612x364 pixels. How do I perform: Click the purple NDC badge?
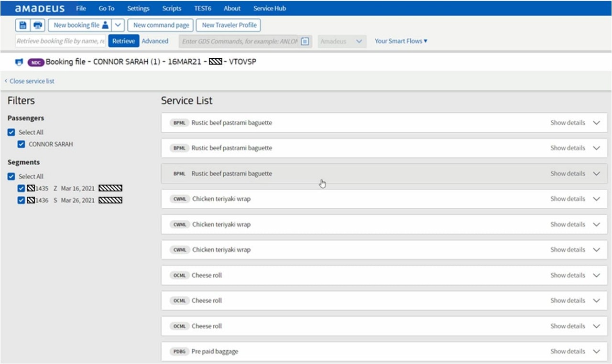pyautogui.click(x=36, y=62)
